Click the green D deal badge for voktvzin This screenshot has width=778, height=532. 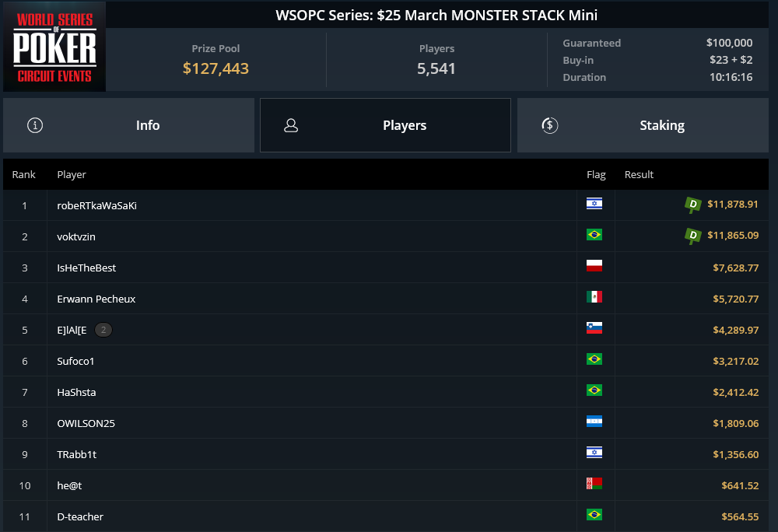coord(692,236)
